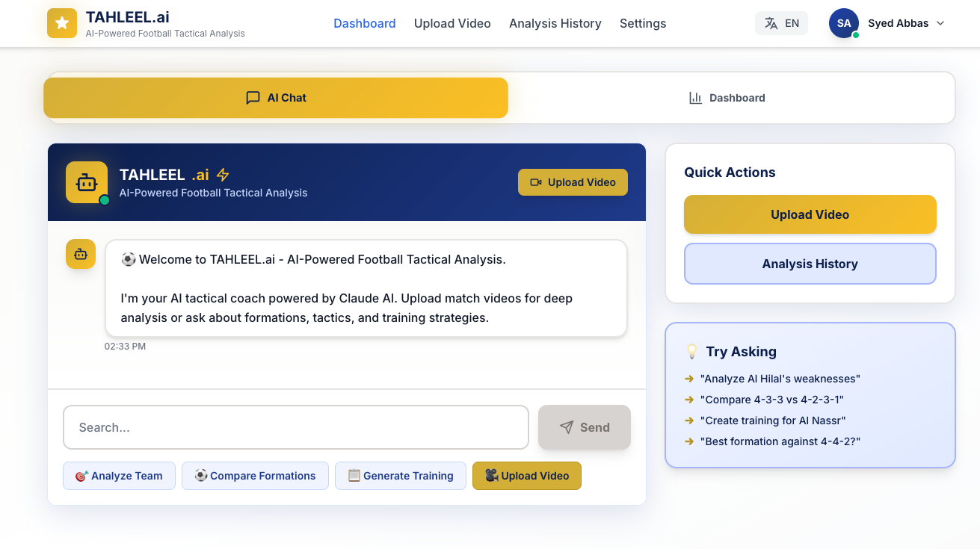Click the lightbulb icon in Try Asking

[x=692, y=350]
